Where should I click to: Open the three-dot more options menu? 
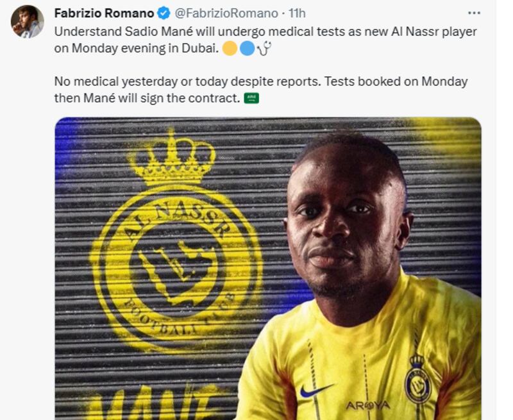[x=474, y=13]
